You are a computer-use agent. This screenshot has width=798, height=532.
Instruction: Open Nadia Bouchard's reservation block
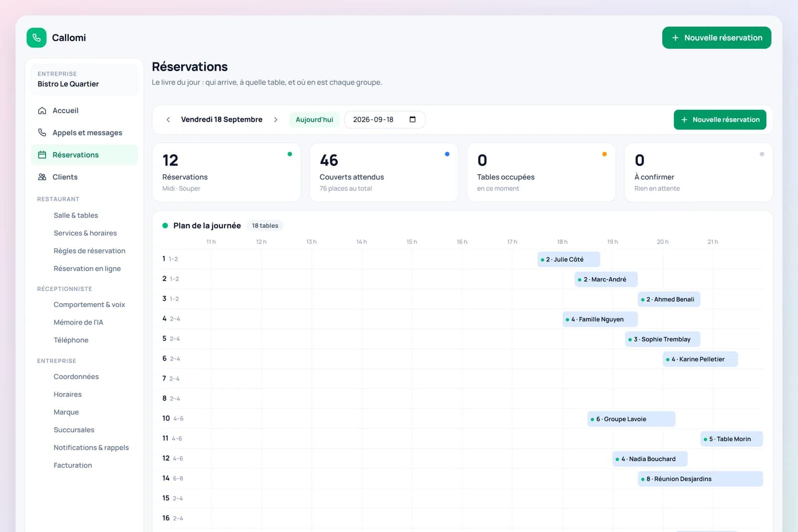pos(650,459)
